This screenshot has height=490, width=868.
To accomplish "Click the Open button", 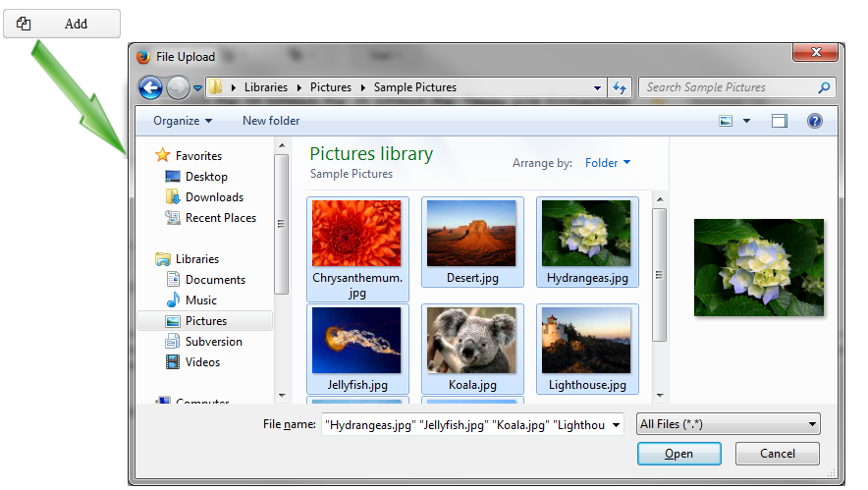I will click(x=679, y=454).
